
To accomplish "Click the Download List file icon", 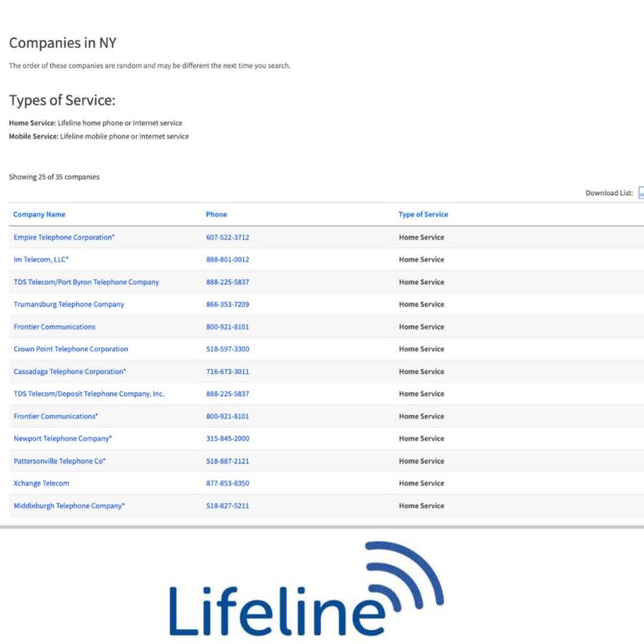I will click(641, 193).
